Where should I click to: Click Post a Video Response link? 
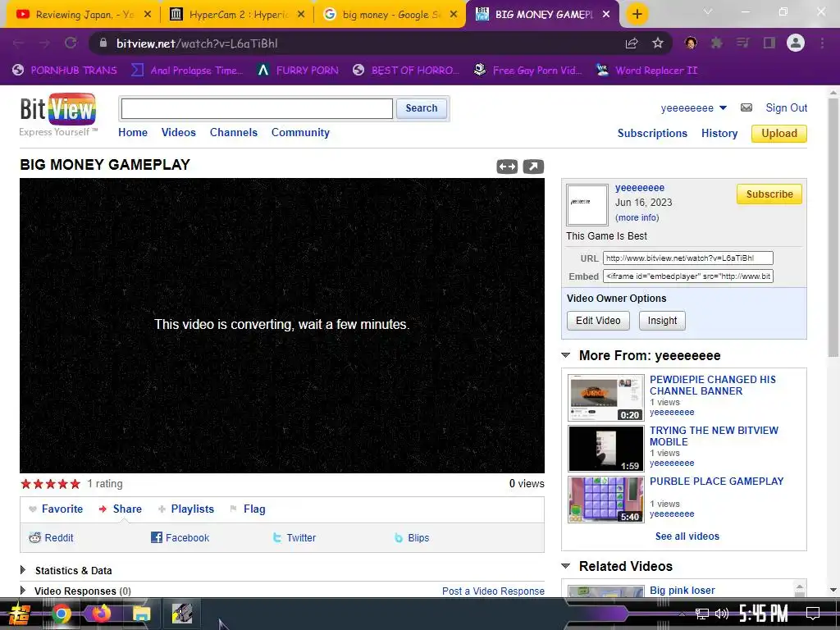click(x=493, y=591)
